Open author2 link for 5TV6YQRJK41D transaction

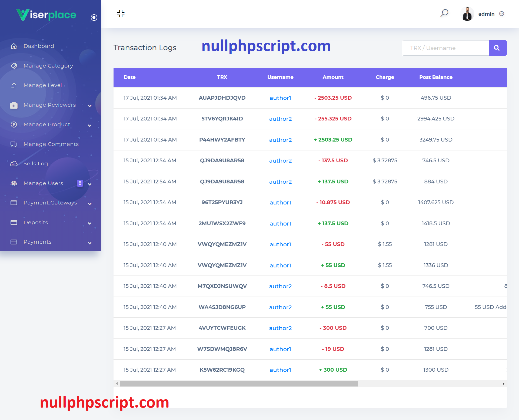[x=280, y=119]
